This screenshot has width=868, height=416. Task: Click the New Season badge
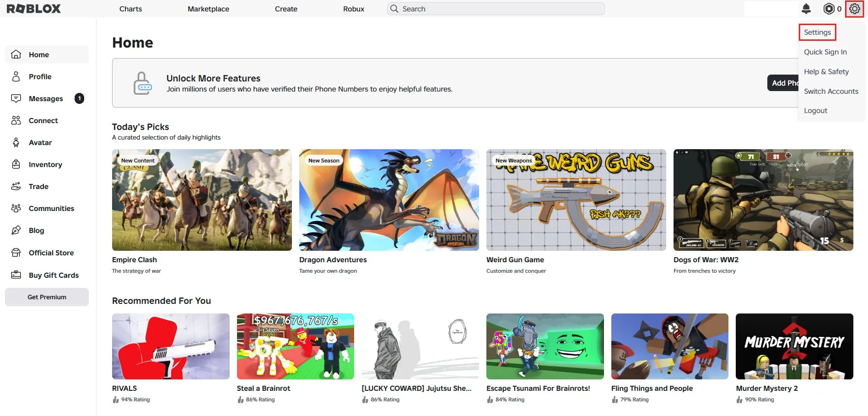coord(324,161)
